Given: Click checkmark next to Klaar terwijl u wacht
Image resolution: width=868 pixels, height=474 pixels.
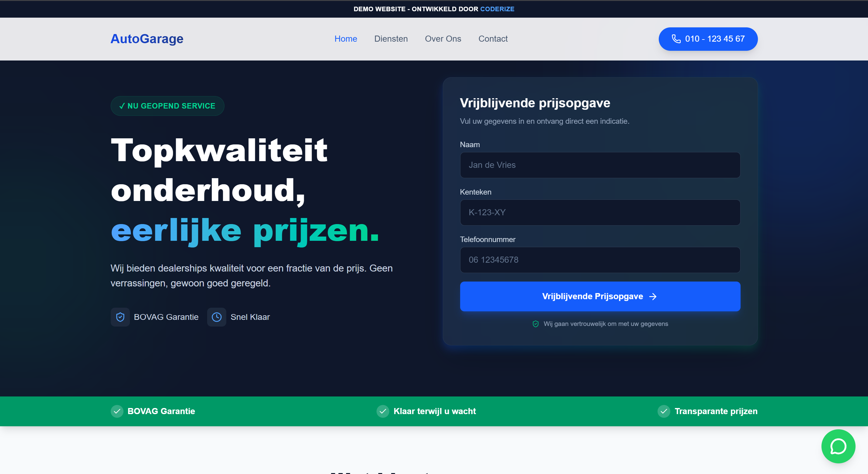Looking at the screenshot, I should [383, 411].
